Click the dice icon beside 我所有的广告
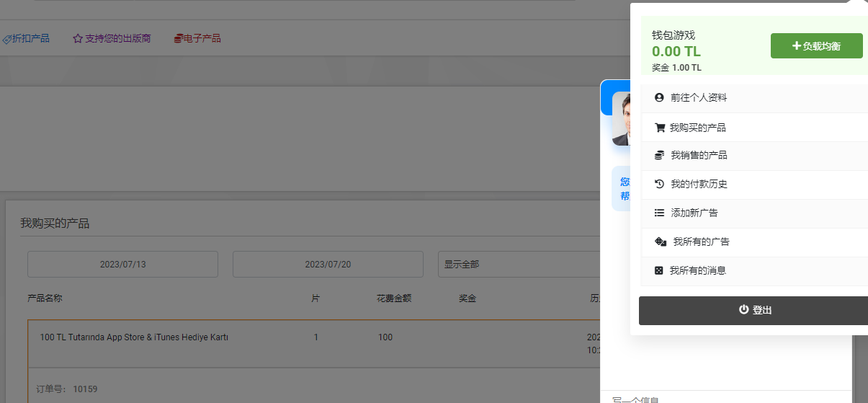Image resolution: width=868 pixels, height=403 pixels. (661, 242)
